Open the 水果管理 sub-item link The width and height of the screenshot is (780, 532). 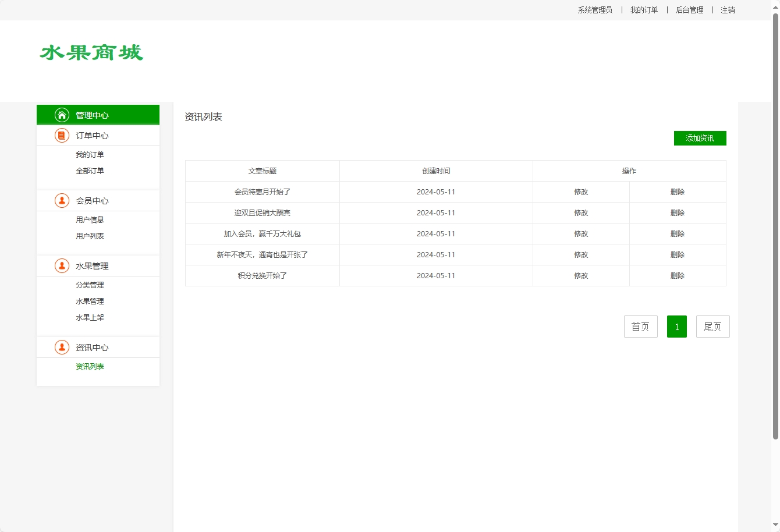90,302
